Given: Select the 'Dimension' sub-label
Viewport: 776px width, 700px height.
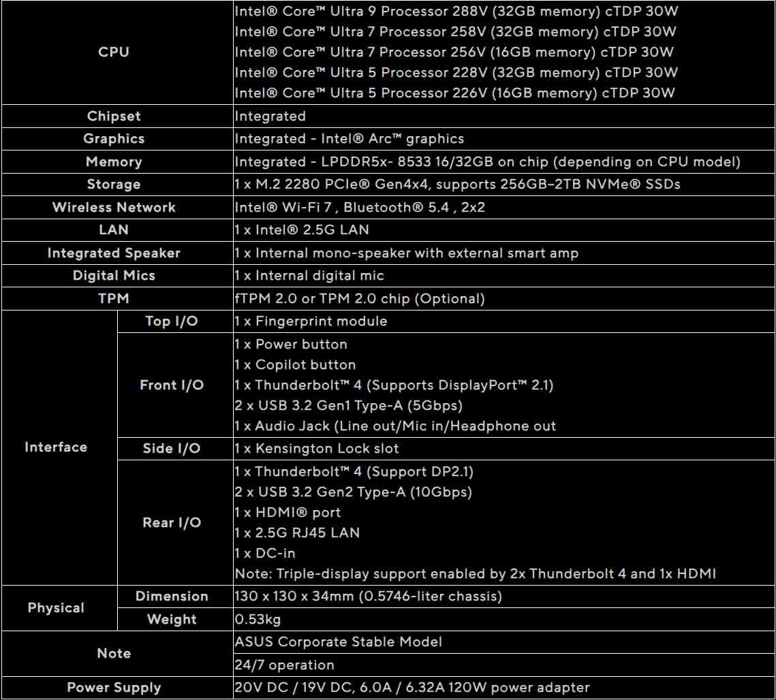Looking at the screenshot, I should [171, 596].
